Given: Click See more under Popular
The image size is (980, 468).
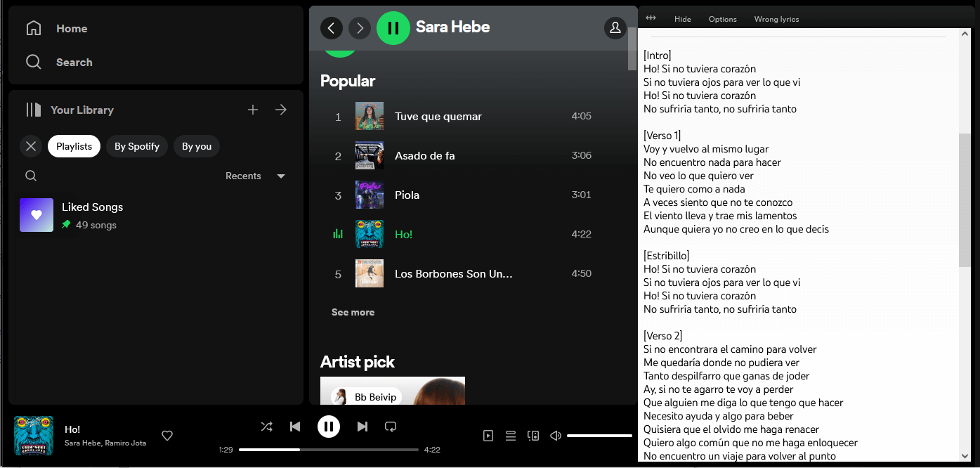Looking at the screenshot, I should (x=353, y=312).
